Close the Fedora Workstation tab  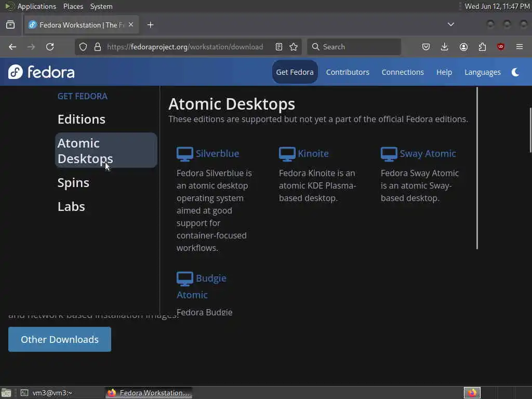tap(131, 24)
